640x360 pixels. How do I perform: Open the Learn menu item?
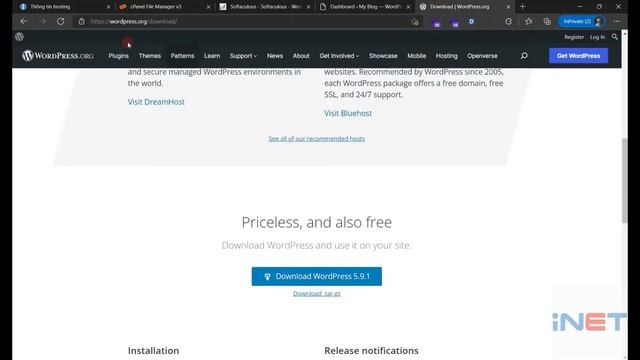pos(212,56)
